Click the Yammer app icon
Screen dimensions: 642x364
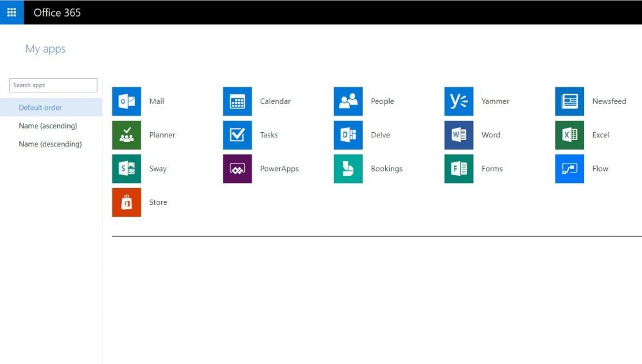[x=458, y=101]
